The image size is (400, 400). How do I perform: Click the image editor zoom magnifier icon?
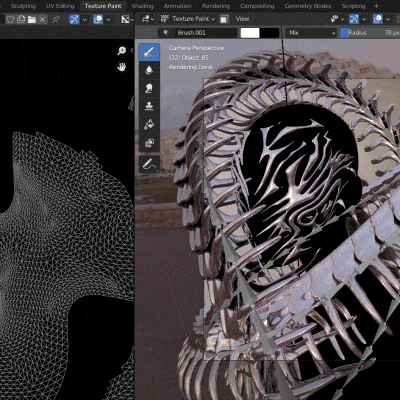122,51
